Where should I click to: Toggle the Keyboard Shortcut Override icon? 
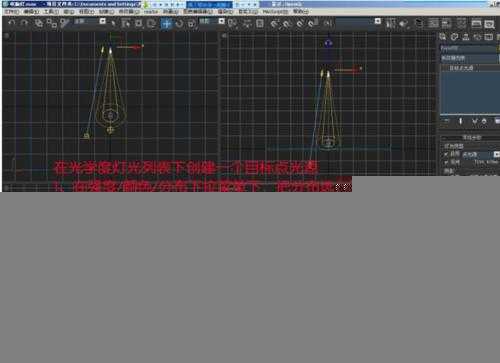[x=260, y=23]
